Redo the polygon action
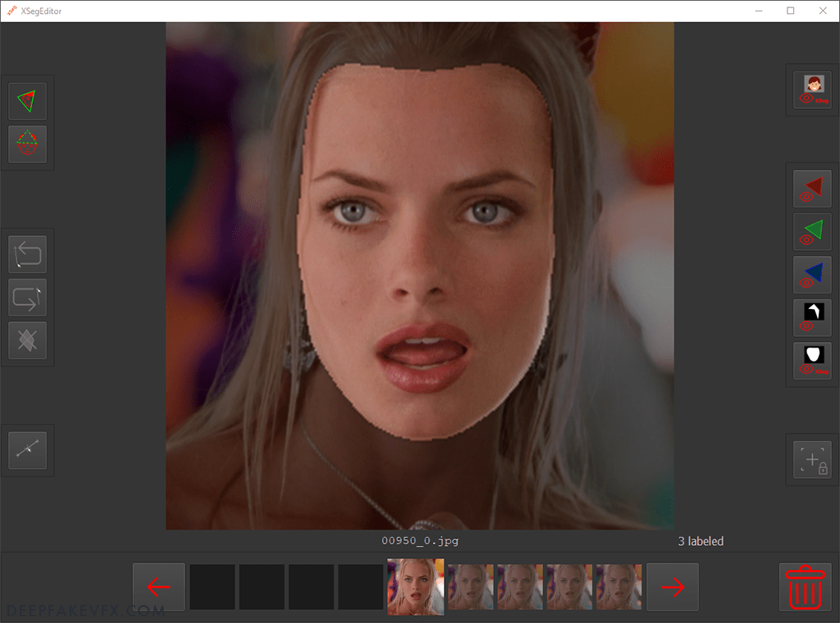This screenshot has height=623, width=840. pos(27,298)
